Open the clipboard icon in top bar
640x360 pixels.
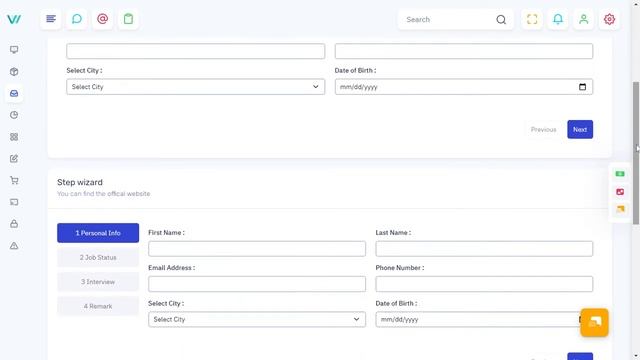coord(128,19)
